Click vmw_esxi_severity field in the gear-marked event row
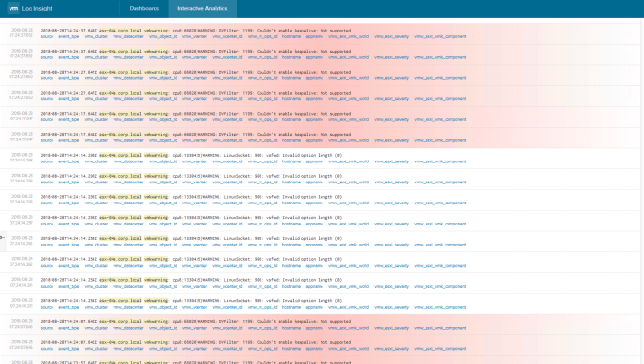 point(392,245)
